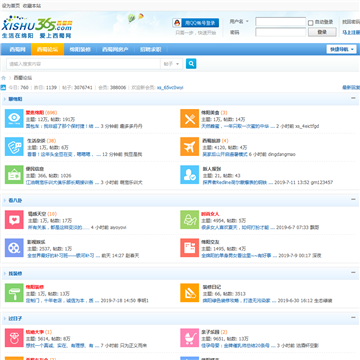Open the red 绵阳交友 forum icon
The width and height of the screenshot is (360, 360).
[190, 248]
